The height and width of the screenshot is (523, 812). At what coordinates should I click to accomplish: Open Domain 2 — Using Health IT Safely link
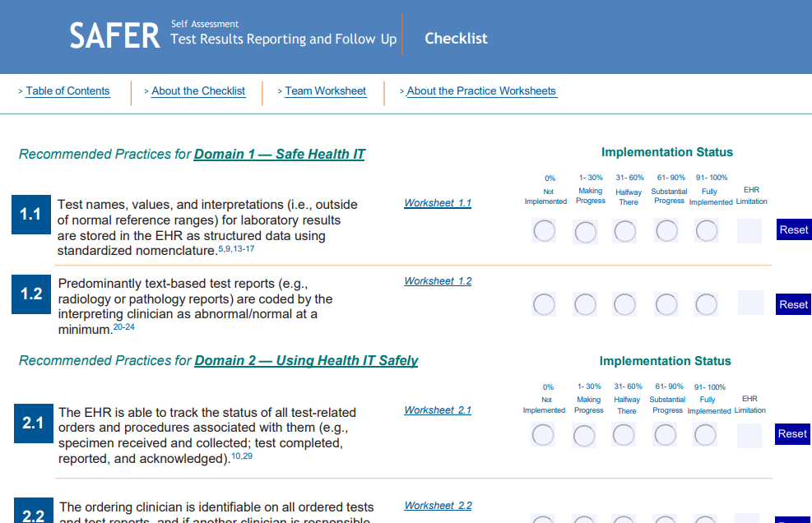click(x=306, y=361)
